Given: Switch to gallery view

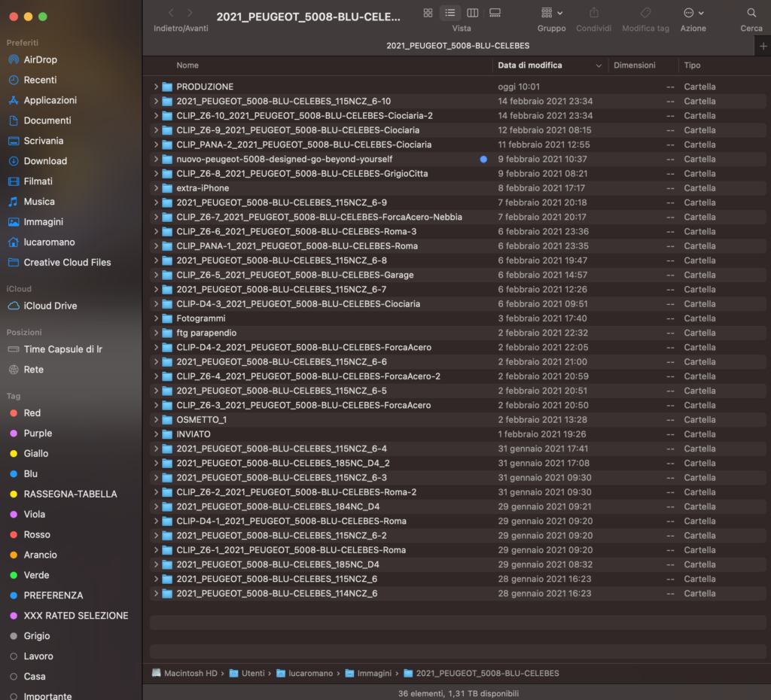Looking at the screenshot, I should (x=495, y=13).
